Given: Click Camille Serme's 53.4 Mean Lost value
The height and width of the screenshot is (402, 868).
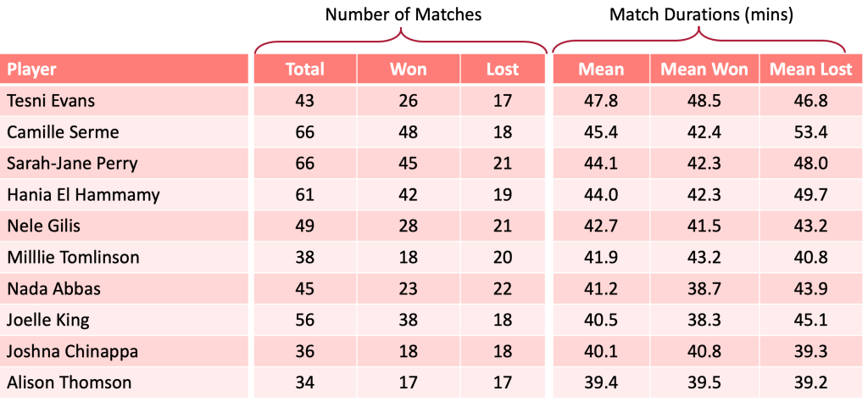Looking at the screenshot, I should pyautogui.click(x=811, y=132).
